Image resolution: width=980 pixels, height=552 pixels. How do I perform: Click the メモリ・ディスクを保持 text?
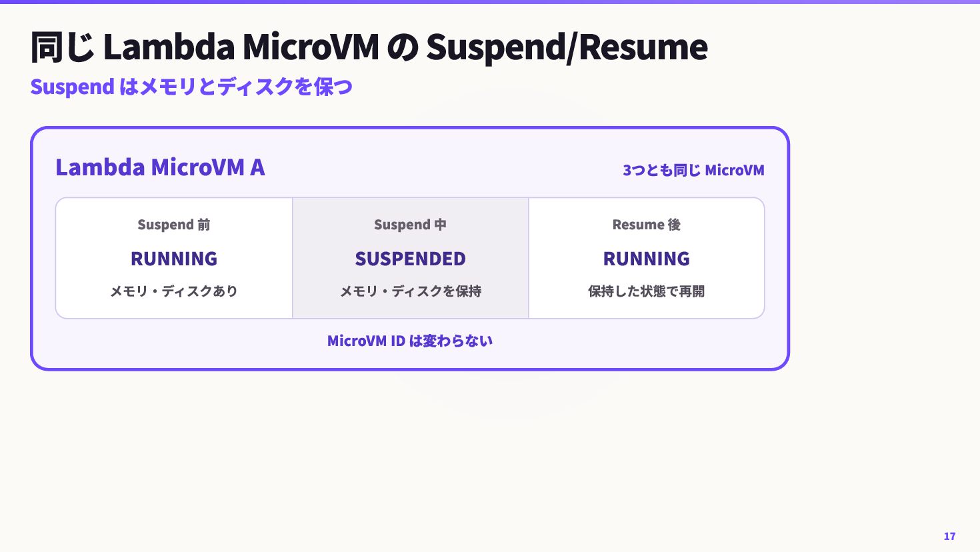411,291
